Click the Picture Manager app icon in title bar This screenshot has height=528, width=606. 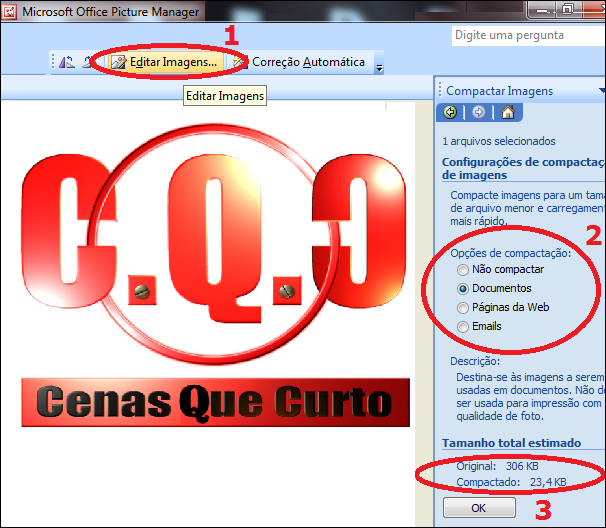pos(9,11)
